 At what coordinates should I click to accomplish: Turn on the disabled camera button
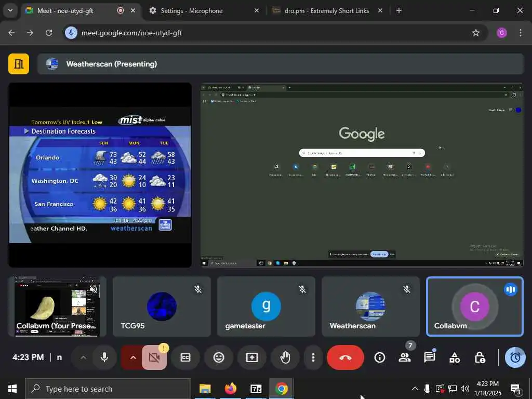[154, 357]
